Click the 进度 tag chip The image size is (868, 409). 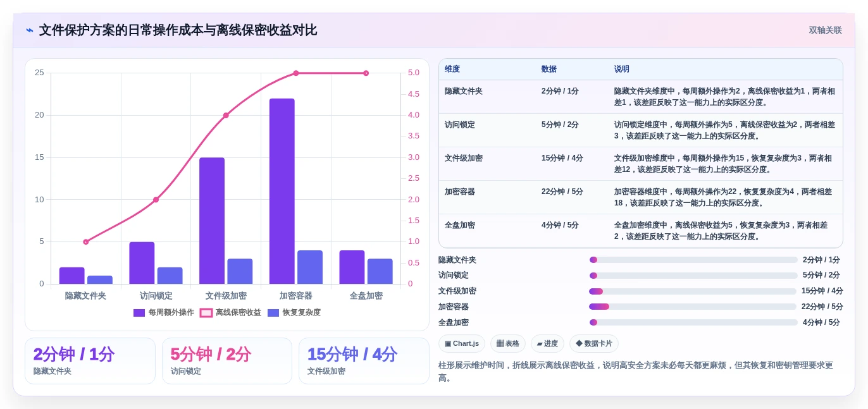(x=547, y=344)
